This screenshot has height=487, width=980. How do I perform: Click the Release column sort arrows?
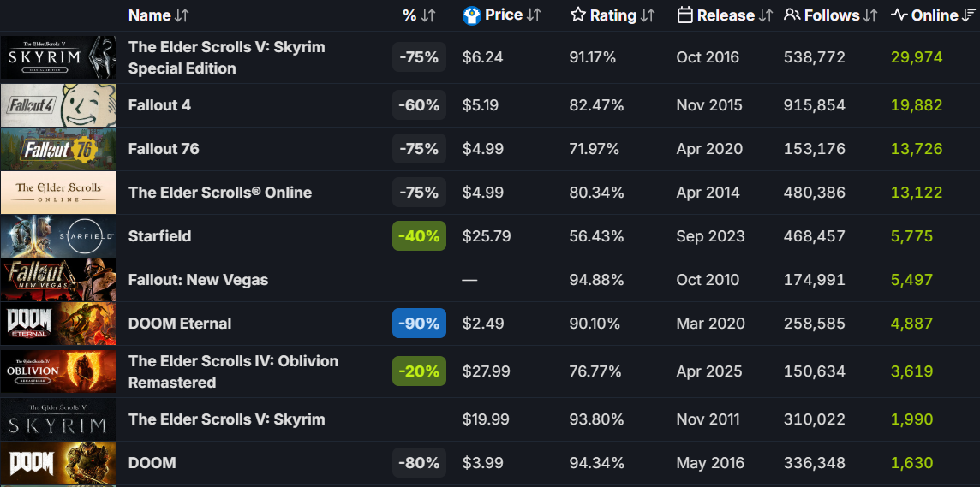766,15
